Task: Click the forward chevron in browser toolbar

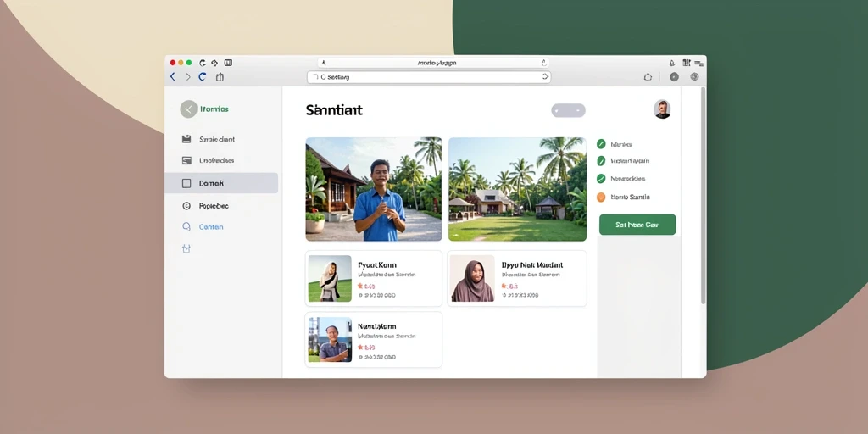Action: (x=187, y=77)
